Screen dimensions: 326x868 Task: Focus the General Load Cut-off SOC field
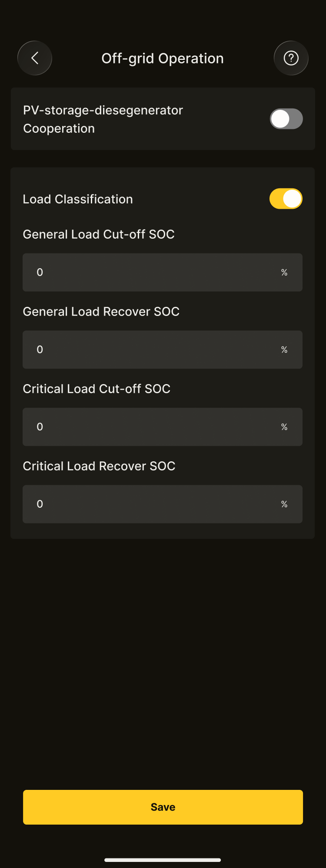coord(152,273)
